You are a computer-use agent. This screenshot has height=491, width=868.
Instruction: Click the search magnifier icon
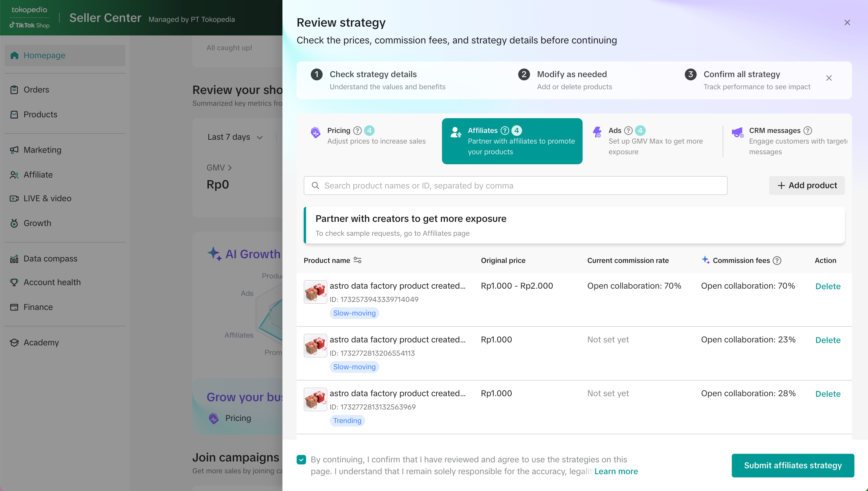click(315, 186)
